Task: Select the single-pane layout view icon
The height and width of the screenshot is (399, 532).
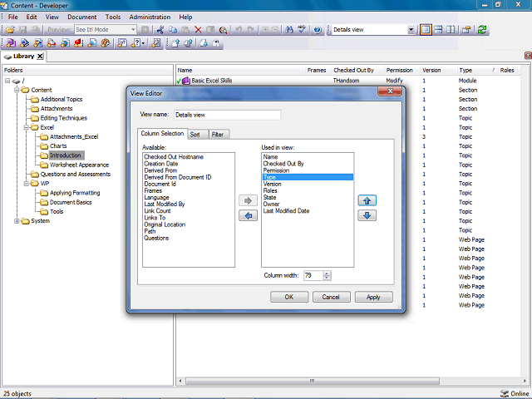Action: click(426, 30)
